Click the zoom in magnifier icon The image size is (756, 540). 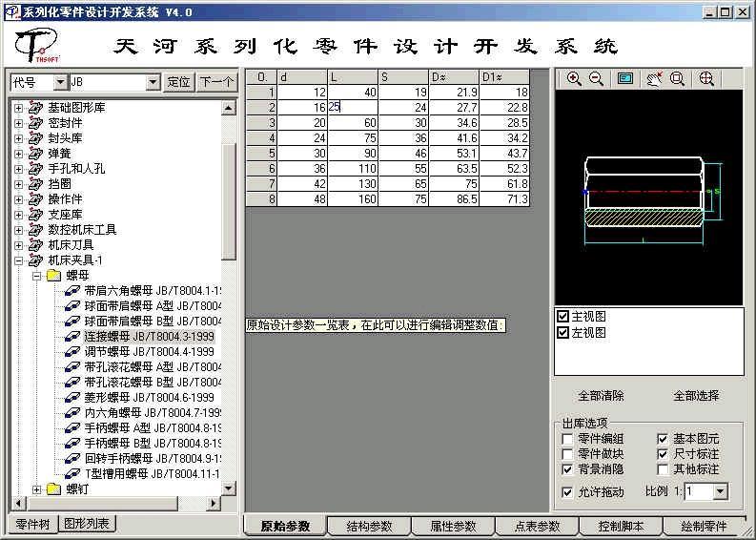click(x=574, y=79)
